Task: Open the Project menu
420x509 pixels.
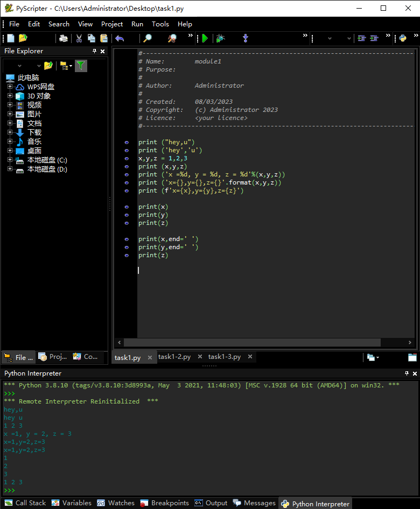Action: coord(112,24)
